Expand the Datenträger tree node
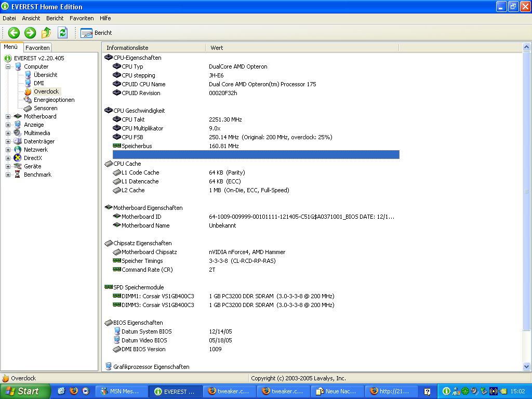Image resolution: width=532 pixels, height=399 pixels. 8,141
